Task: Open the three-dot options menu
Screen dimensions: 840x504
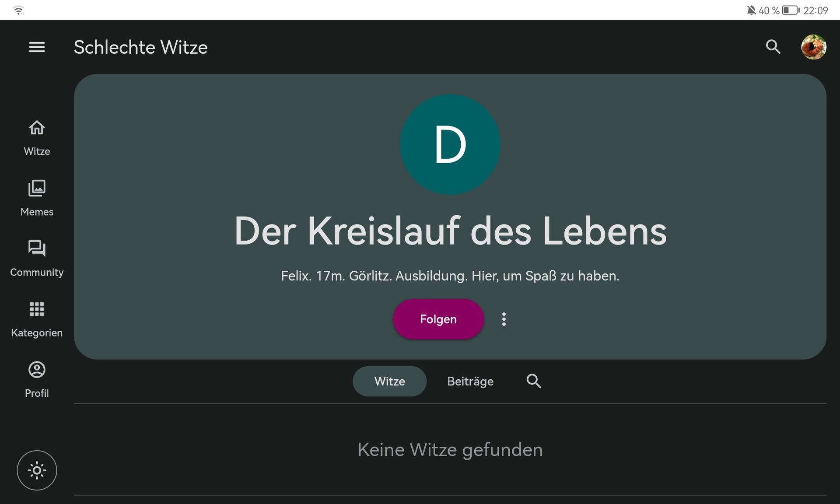Action: pos(504,319)
